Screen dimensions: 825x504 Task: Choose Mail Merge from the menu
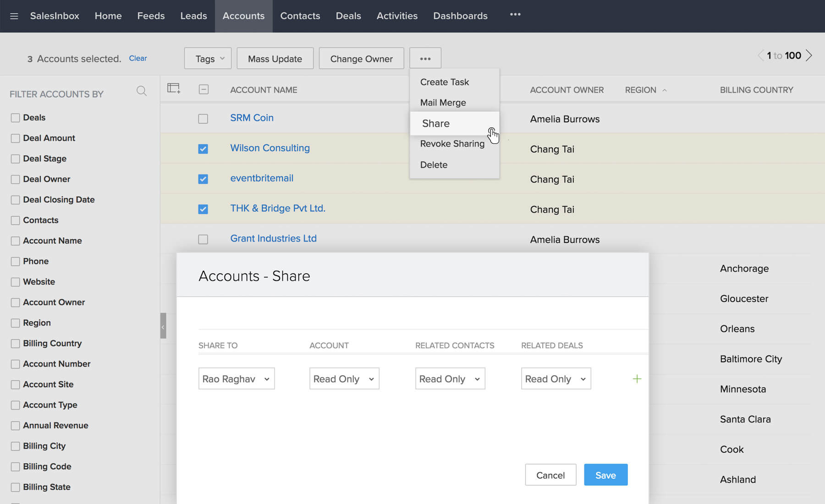pyautogui.click(x=443, y=103)
